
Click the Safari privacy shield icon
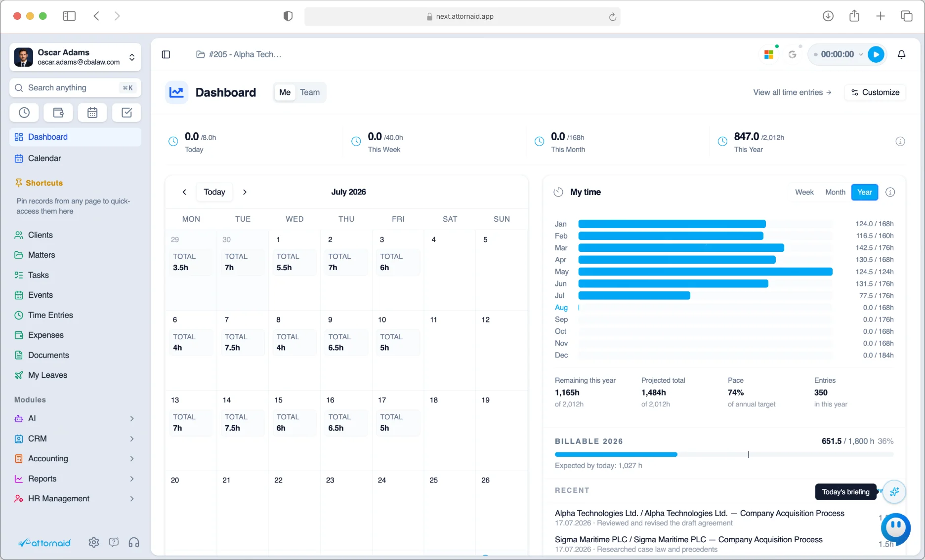click(x=288, y=16)
